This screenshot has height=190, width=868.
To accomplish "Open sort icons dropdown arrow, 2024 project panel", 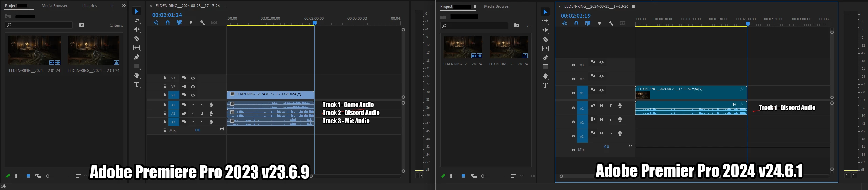I will tap(521, 176).
